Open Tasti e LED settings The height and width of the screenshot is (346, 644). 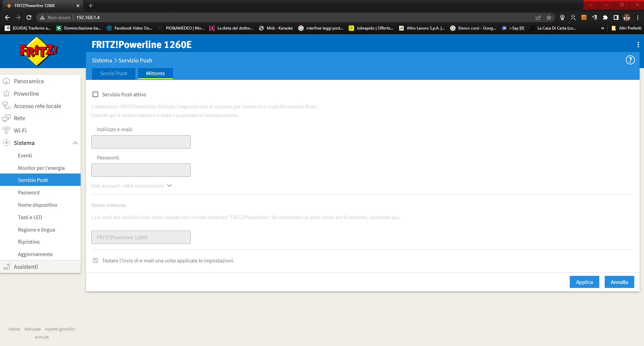point(30,217)
